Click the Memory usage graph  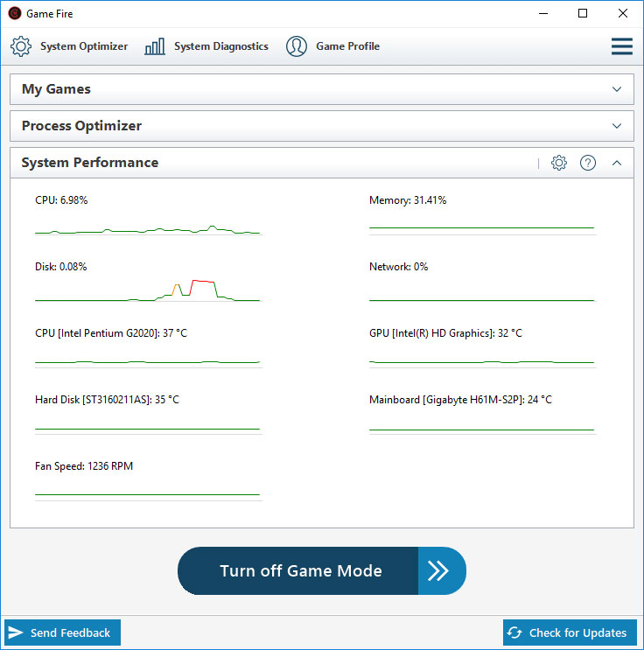click(483, 229)
